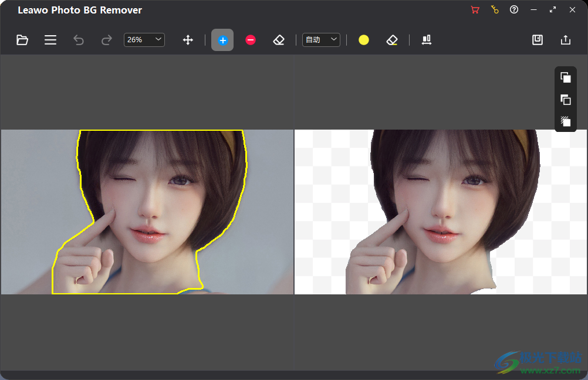The width and height of the screenshot is (588, 380).
Task: Open the zoom level dropdown showing 26%
Action: [x=144, y=40]
